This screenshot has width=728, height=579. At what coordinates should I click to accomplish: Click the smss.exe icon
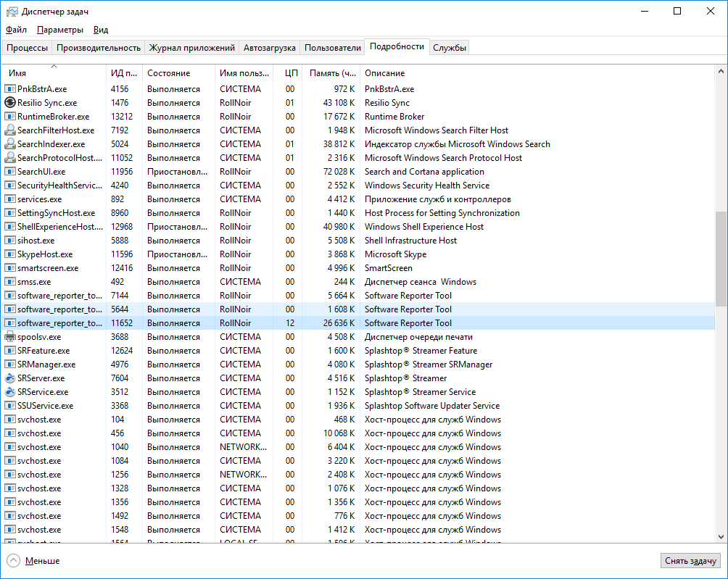click(x=9, y=282)
